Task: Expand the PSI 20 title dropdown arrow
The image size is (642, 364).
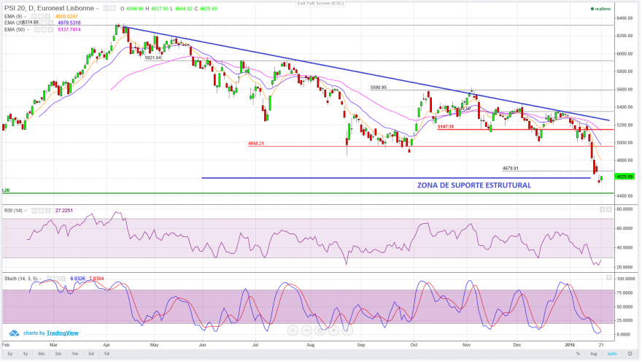Action: (x=97, y=9)
